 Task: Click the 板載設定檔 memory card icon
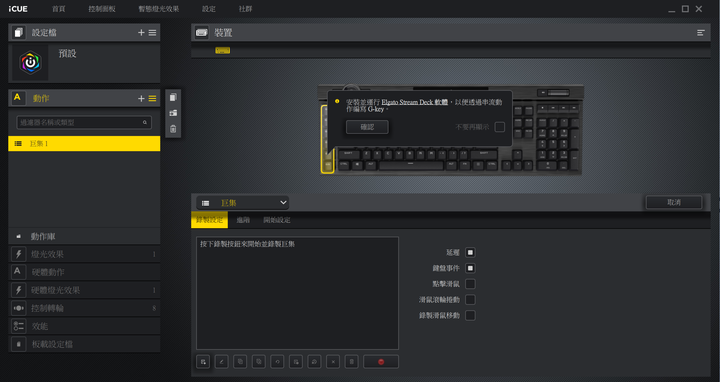tap(19, 344)
